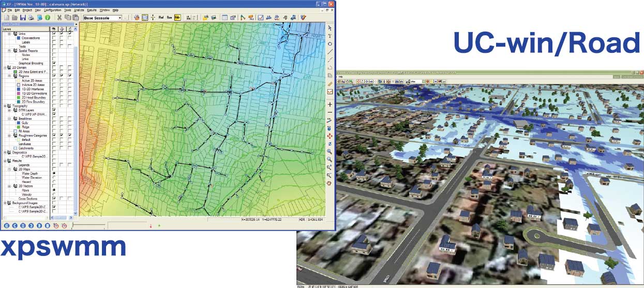Open the Configuration menu
This screenshot has width=644, height=288.
52,10
